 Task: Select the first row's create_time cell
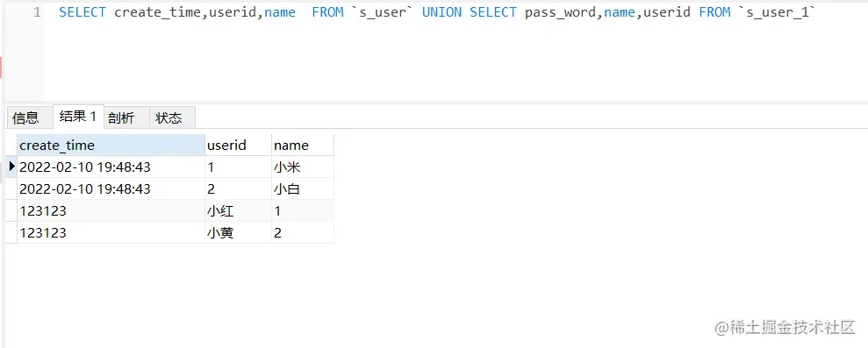click(x=111, y=167)
